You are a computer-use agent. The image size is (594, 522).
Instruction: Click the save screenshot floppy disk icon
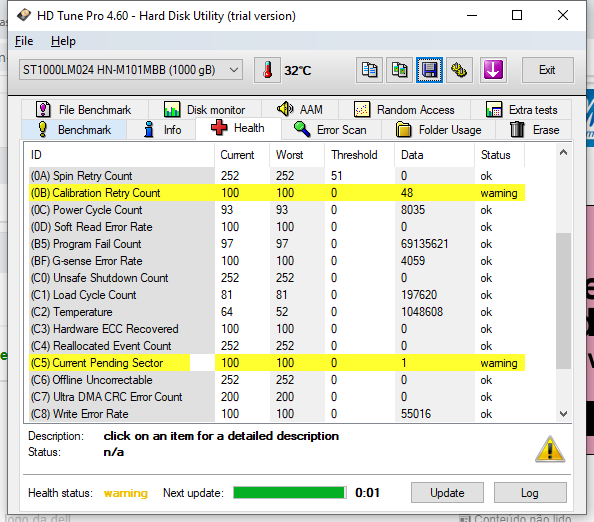429,70
